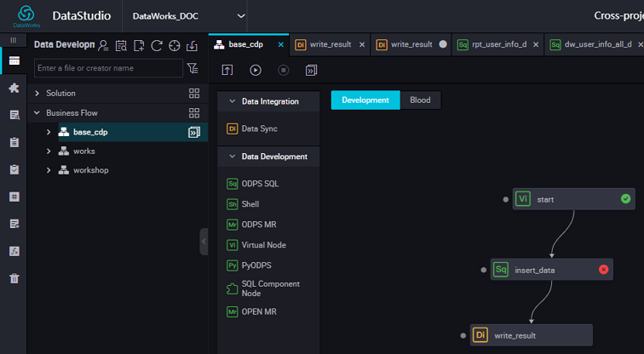644x354 pixels.
Task: Switch to the Development view
Action: click(365, 100)
